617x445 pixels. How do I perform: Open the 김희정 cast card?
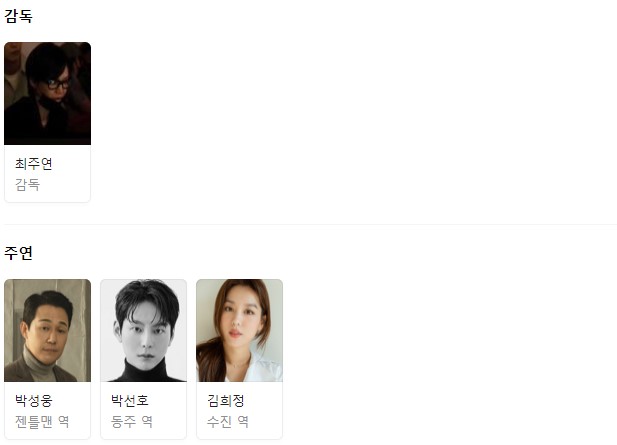(x=239, y=359)
